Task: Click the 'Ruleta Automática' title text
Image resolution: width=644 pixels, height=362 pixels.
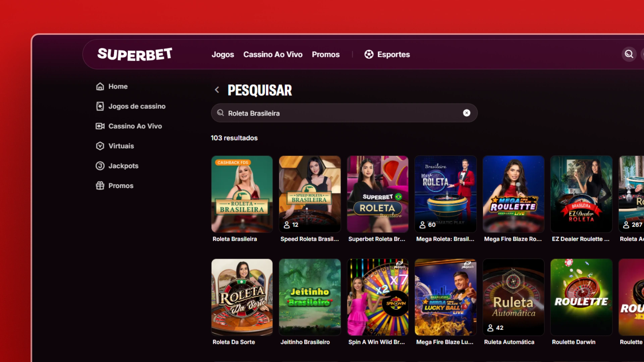Action: pos(509,342)
